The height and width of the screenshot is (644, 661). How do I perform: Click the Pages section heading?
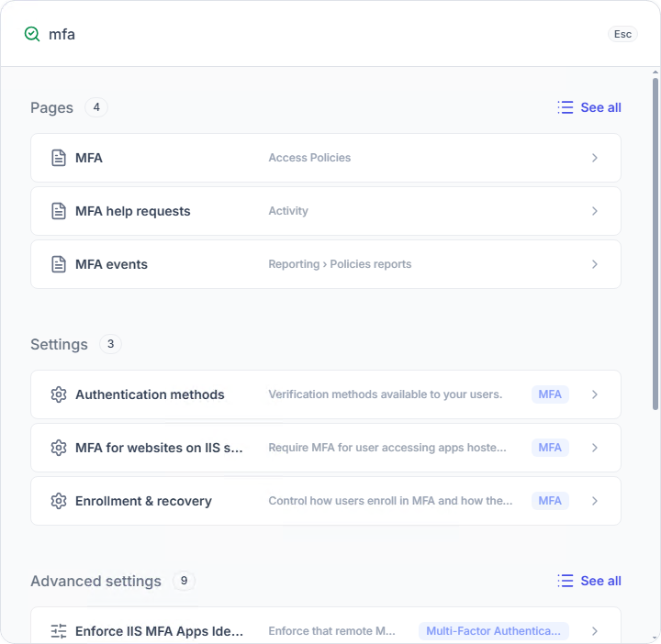coord(51,108)
